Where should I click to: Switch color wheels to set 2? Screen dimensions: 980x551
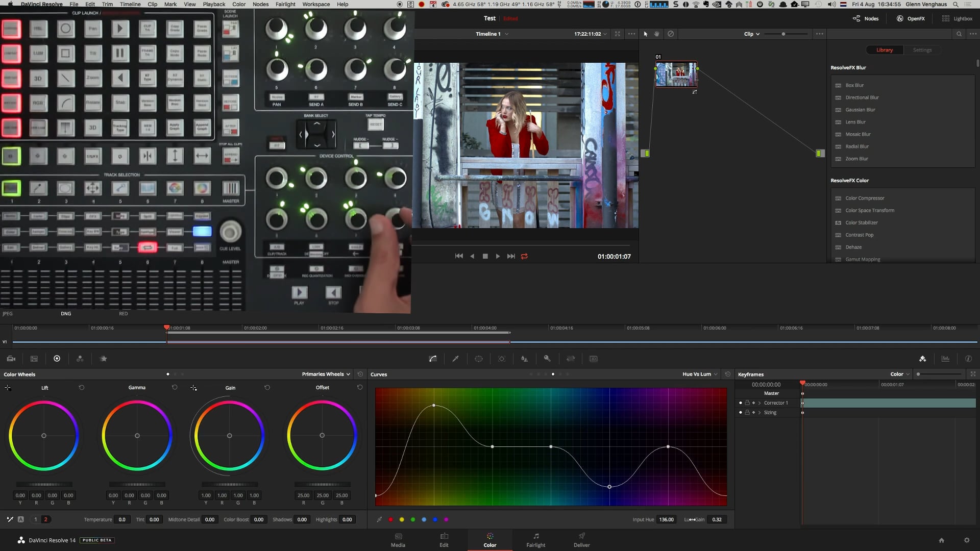tap(45, 519)
